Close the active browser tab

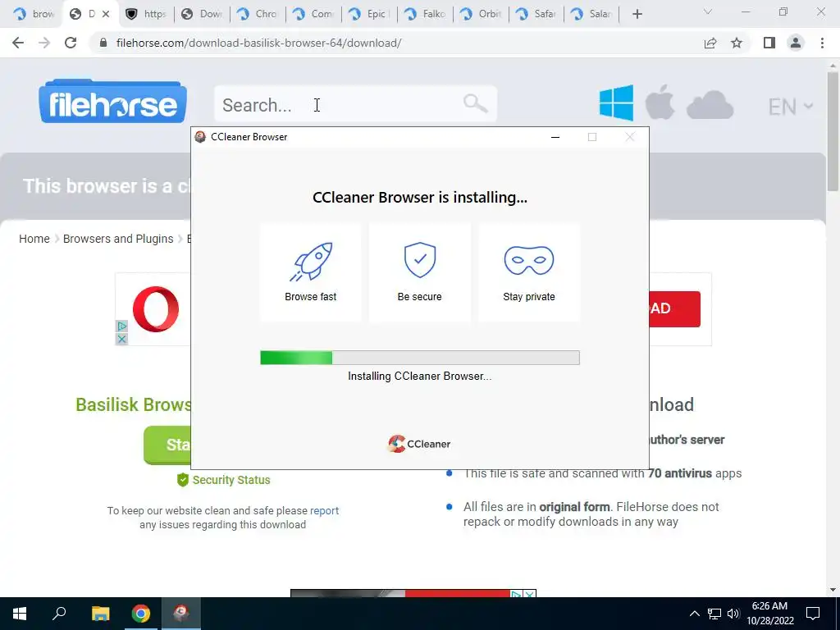pyautogui.click(x=106, y=14)
